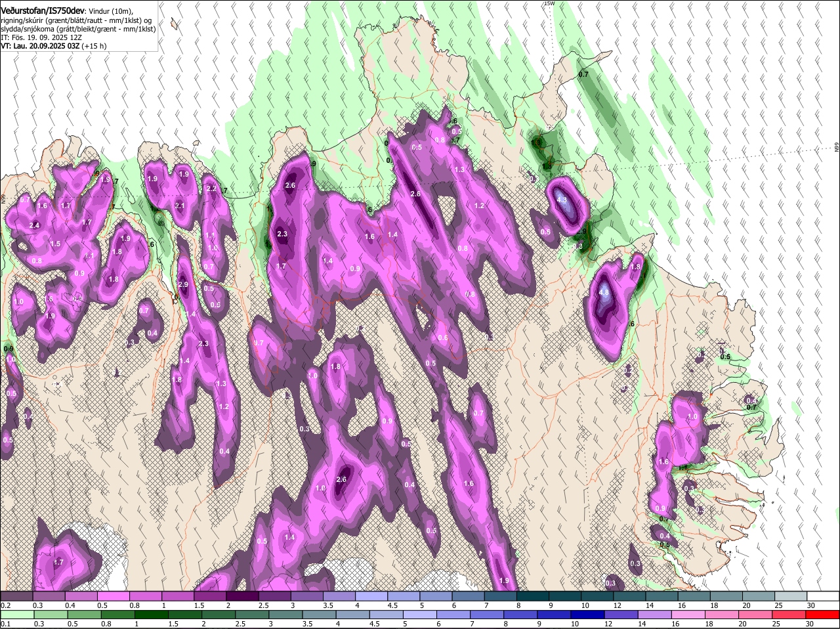Click the 1.5 value on the western peninsula
Viewport: 840px width, 629px height.
point(56,244)
